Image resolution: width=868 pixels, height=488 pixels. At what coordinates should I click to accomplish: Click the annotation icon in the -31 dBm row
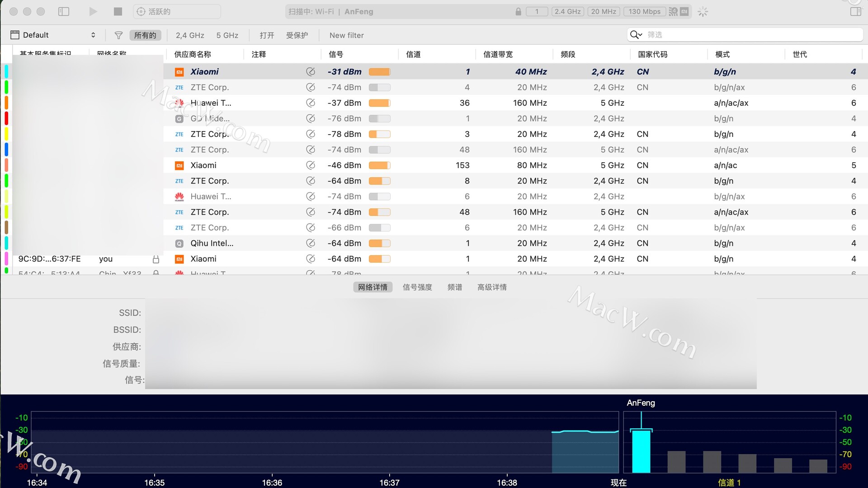click(311, 71)
